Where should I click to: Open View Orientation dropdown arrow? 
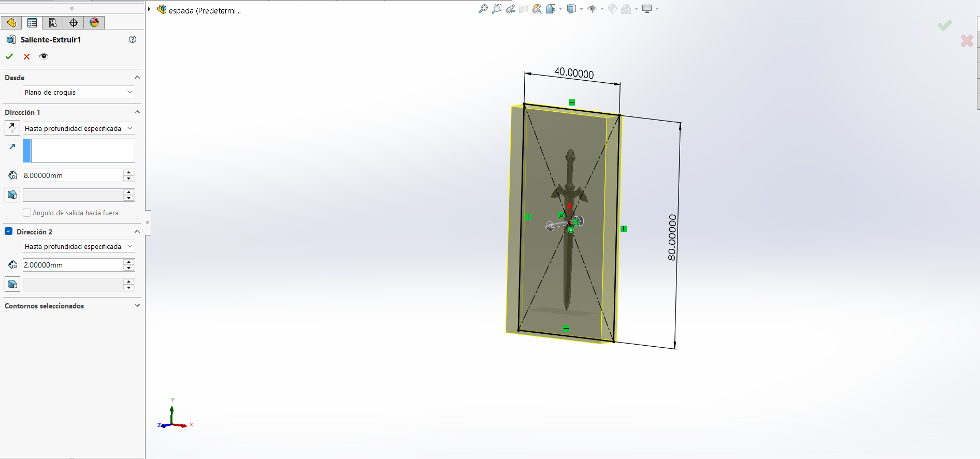point(560,9)
